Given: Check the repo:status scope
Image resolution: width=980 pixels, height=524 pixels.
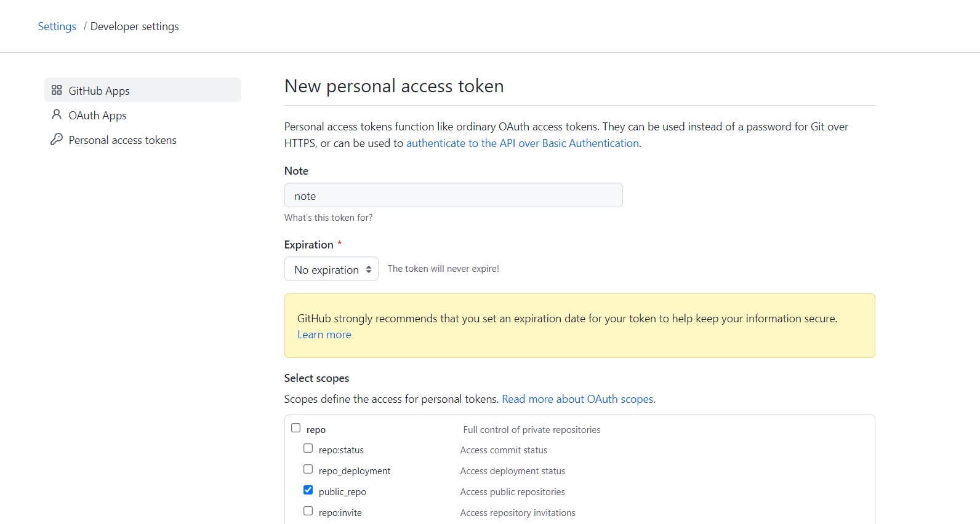Looking at the screenshot, I should pyautogui.click(x=308, y=448).
